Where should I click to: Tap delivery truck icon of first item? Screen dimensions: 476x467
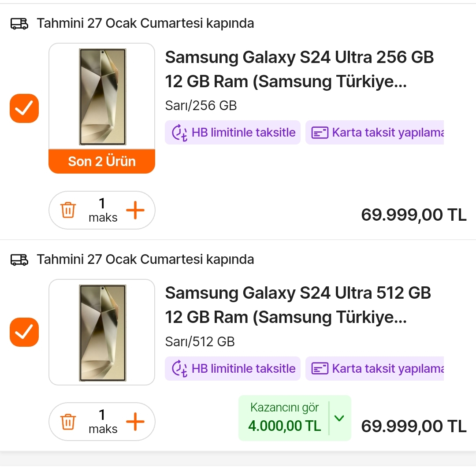[x=19, y=24]
